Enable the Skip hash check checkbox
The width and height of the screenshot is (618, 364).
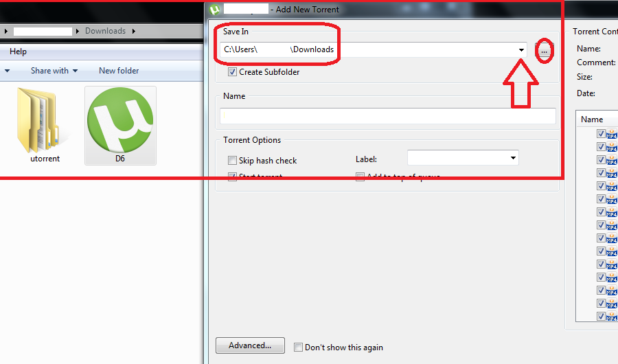point(232,161)
